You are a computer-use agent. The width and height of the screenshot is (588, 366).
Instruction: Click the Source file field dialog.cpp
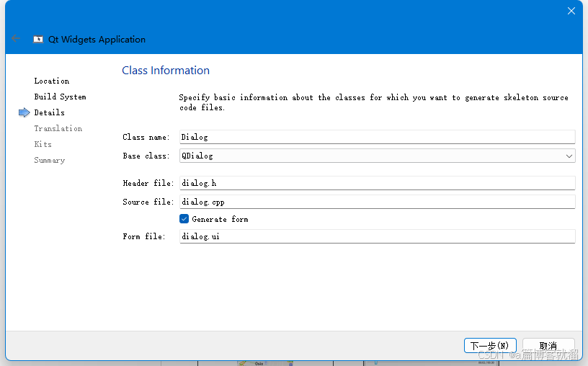click(x=378, y=202)
